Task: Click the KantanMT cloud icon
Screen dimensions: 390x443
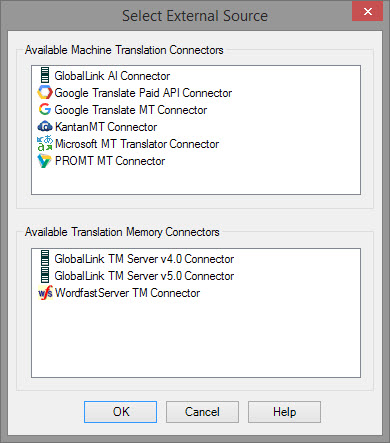Action: (45, 127)
